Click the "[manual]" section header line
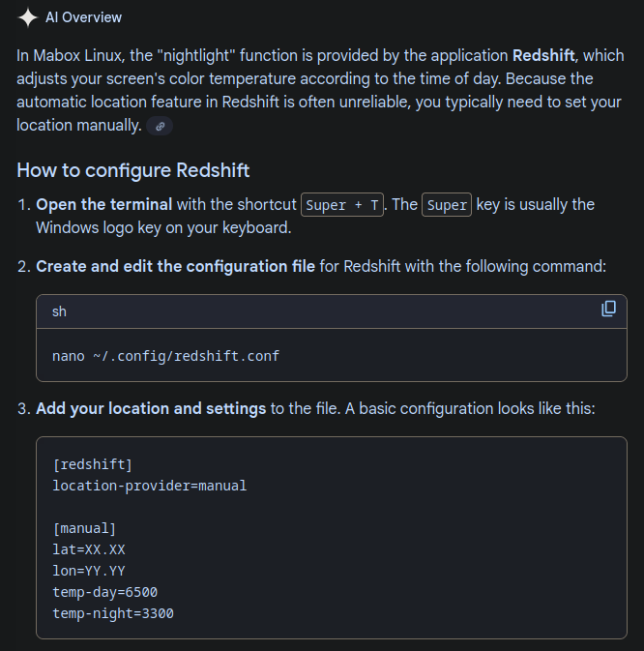644x651 pixels. (x=84, y=528)
